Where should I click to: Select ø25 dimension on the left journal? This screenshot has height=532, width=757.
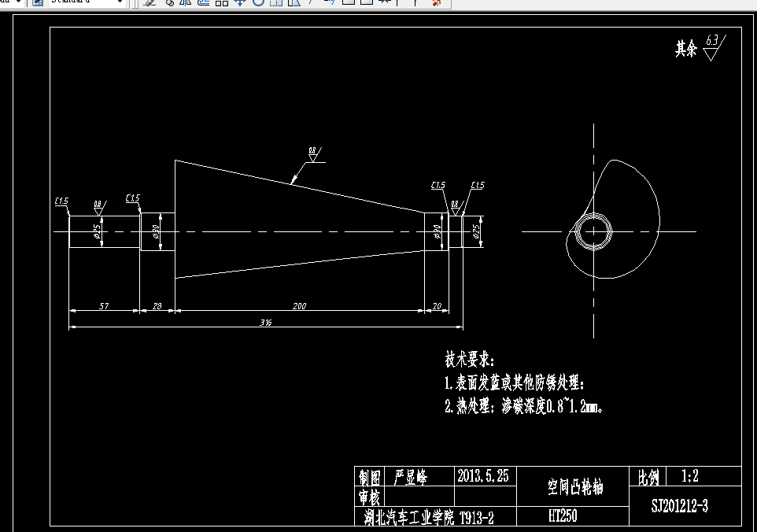98,231
